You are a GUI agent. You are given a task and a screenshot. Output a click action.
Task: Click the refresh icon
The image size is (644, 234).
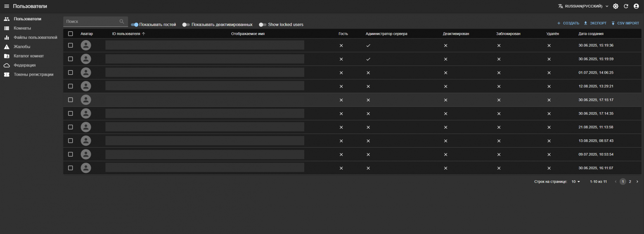tap(626, 6)
